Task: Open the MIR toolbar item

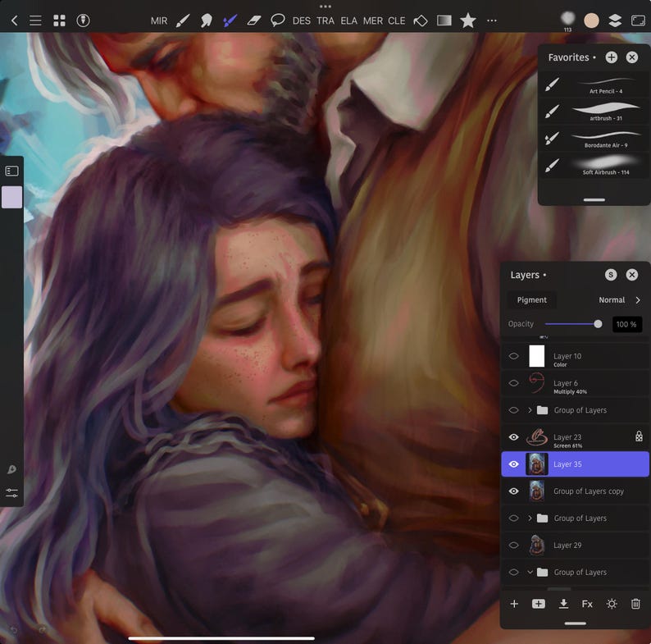Action: 159,21
